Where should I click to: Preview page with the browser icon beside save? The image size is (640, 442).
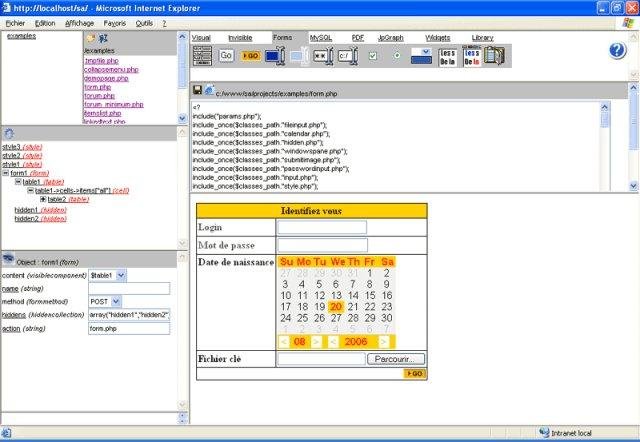(x=209, y=90)
